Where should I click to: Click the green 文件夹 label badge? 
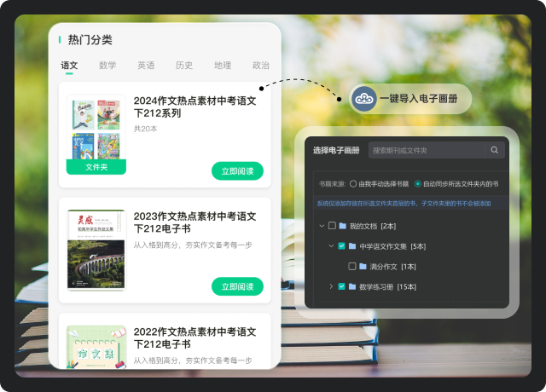point(96,167)
